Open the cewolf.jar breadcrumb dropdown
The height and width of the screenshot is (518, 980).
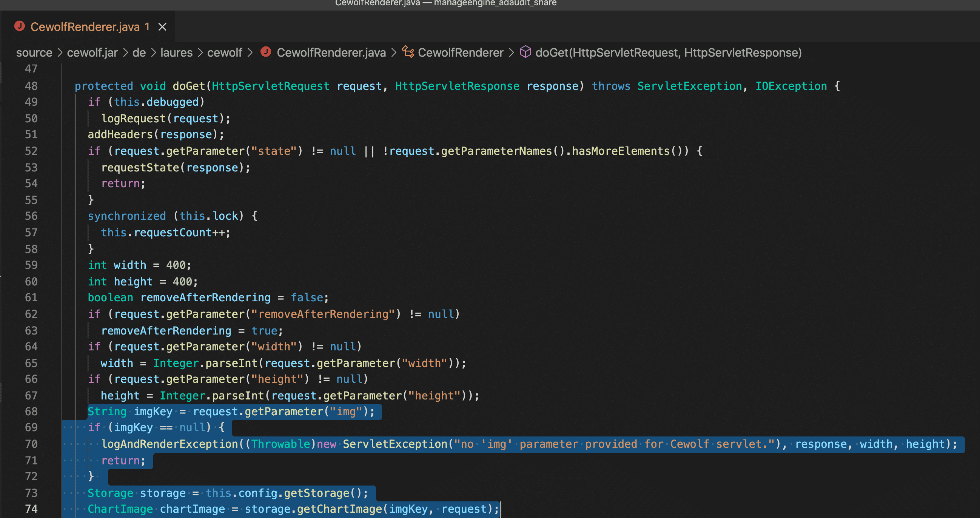pos(92,52)
